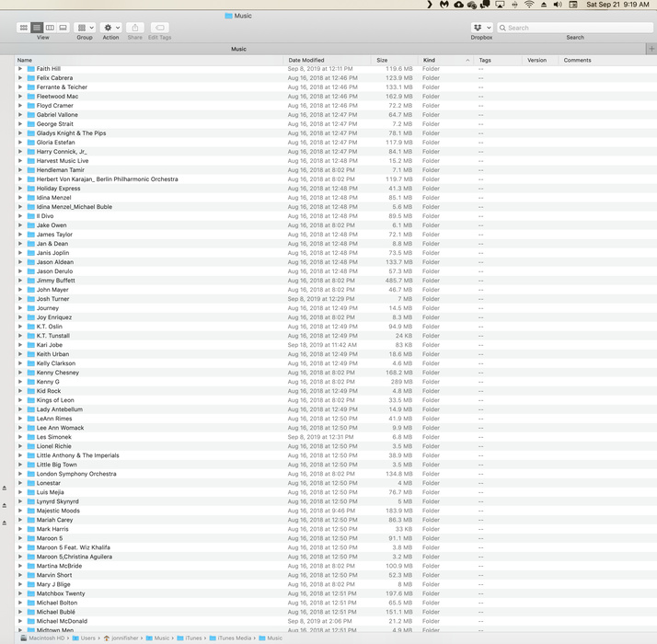Select the Maroon 5 folder icon
Image resolution: width=657 pixels, height=644 pixels.
point(30,538)
